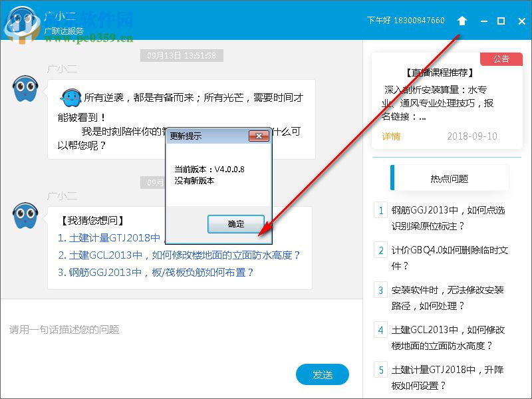532x399 pixels.
Task: Close the 更新提示 dialog with its X icon
Action: tap(259, 136)
